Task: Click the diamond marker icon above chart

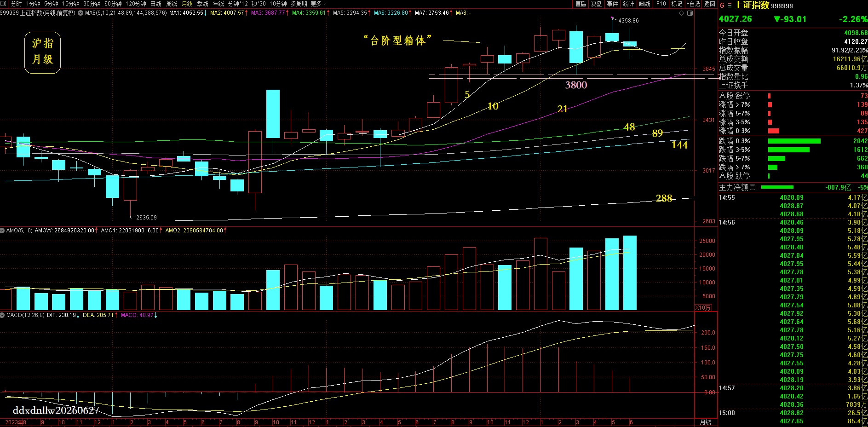Action: click(x=682, y=13)
